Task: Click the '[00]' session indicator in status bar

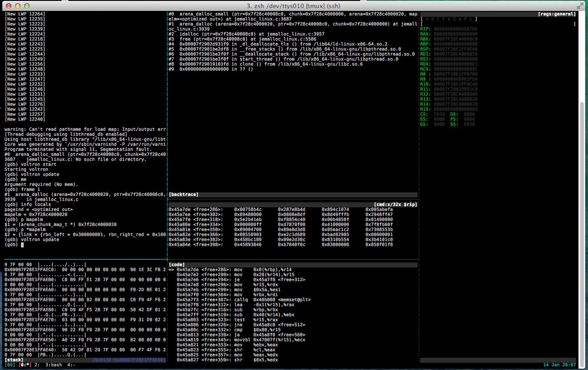Action: click(x=10, y=365)
